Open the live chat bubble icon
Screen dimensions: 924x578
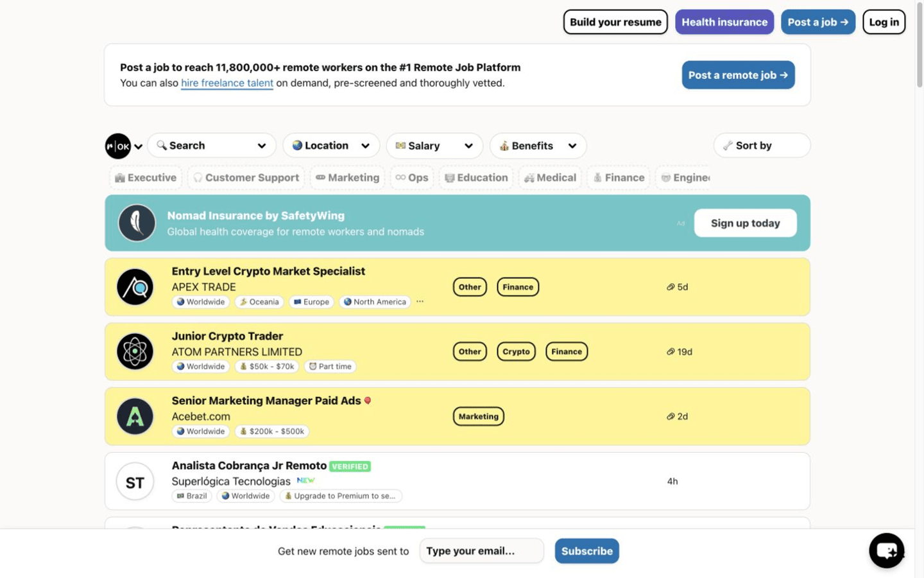pos(887,550)
